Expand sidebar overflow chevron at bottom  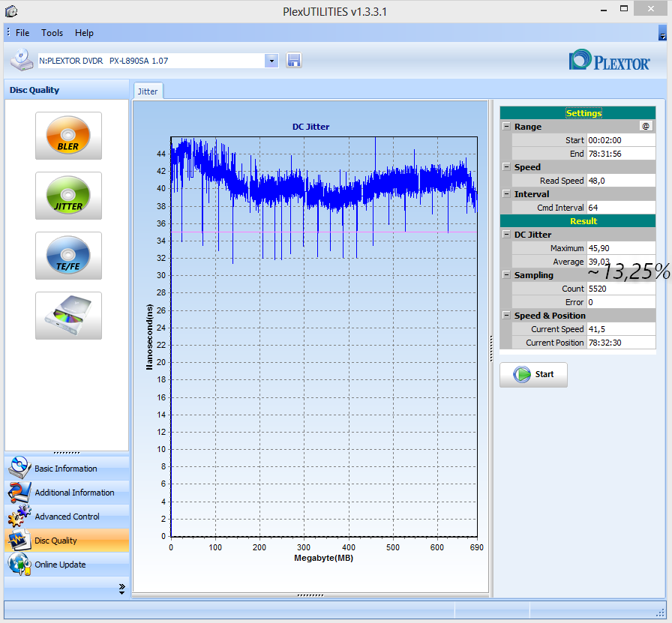click(x=122, y=589)
